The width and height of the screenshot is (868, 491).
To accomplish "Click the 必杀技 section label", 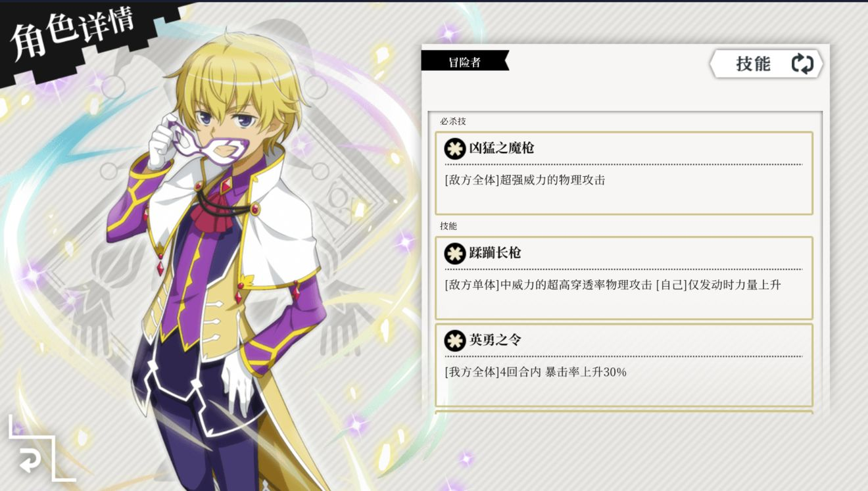I will pos(453,122).
